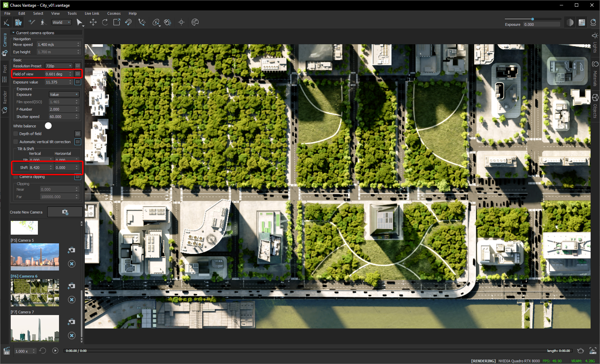Delete Camera 5

coord(72,264)
